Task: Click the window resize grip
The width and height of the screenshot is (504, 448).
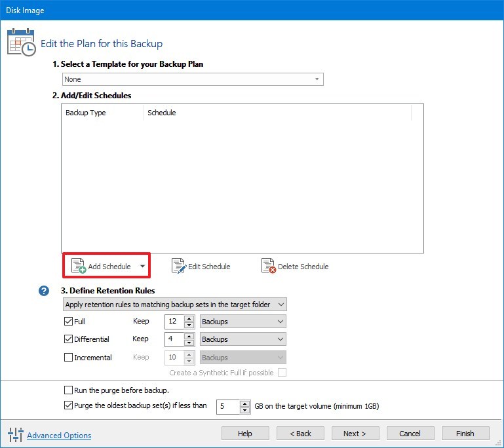Action: pos(499,443)
